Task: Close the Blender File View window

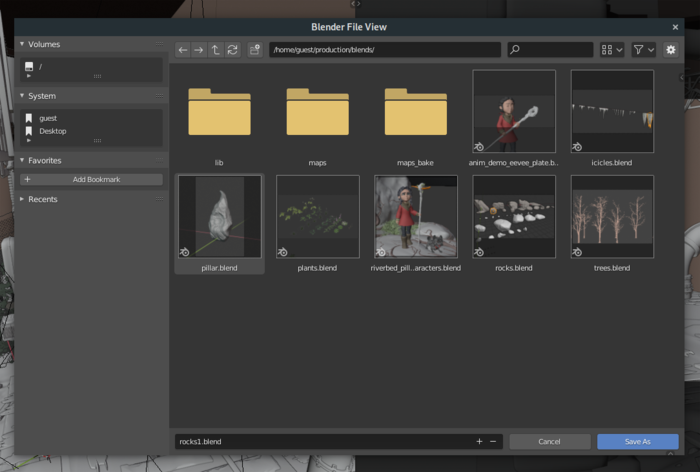Action: pyautogui.click(x=675, y=27)
